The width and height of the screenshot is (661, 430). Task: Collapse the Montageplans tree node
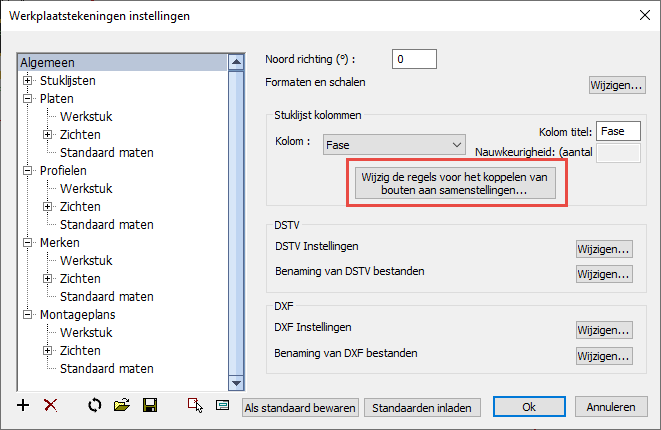pos(27,314)
